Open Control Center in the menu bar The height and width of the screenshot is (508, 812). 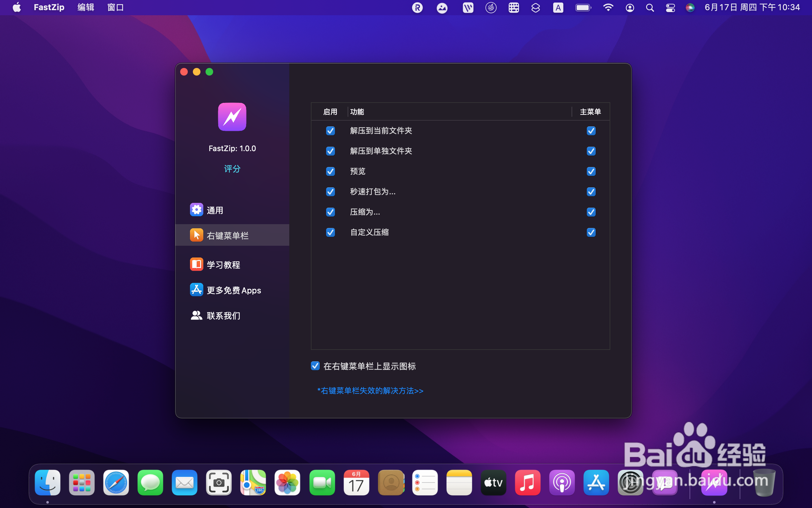click(x=671, y=7)
